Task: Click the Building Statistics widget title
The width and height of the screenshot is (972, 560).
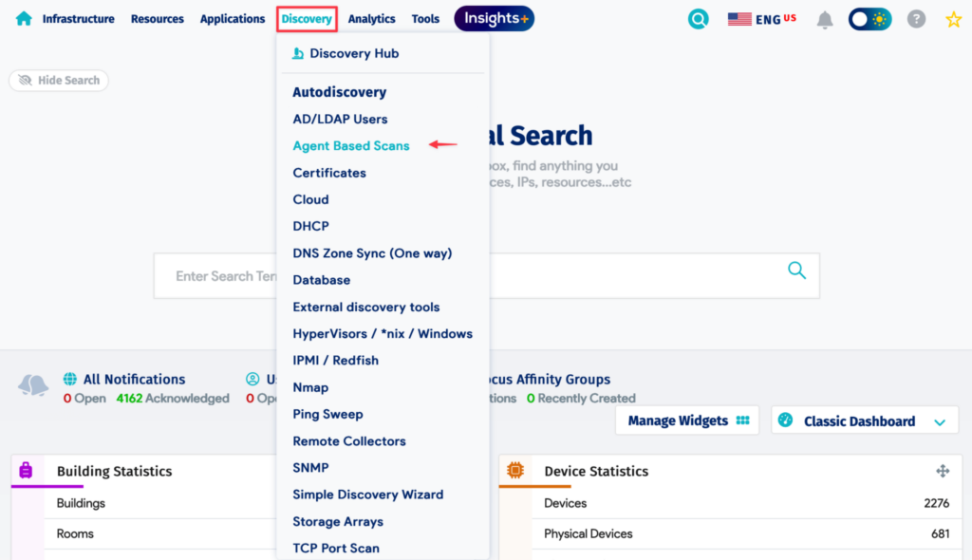Action: coord(114,472)
